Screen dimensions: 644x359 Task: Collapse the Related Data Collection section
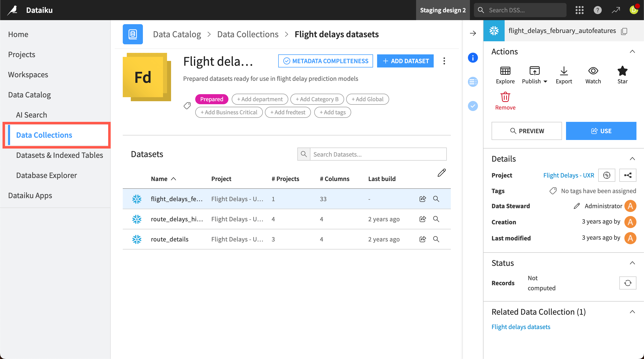[633, 312]
